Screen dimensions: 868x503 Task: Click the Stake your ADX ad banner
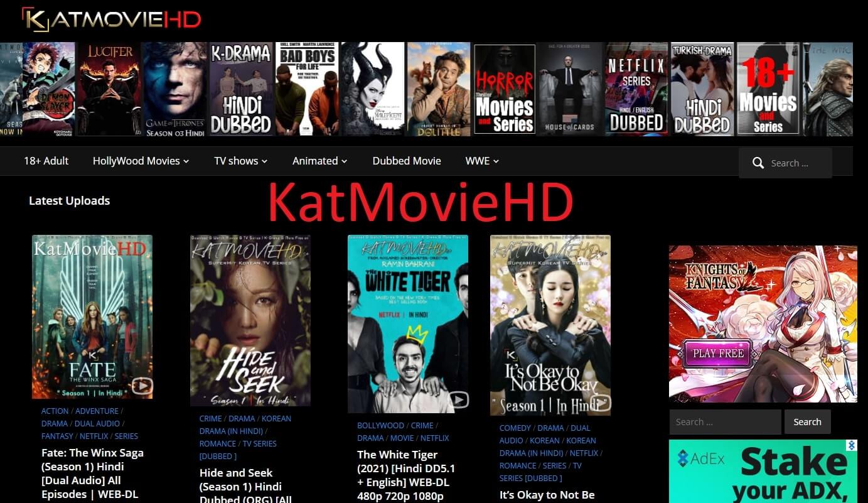pyautogui.click(x=763, y=471)
